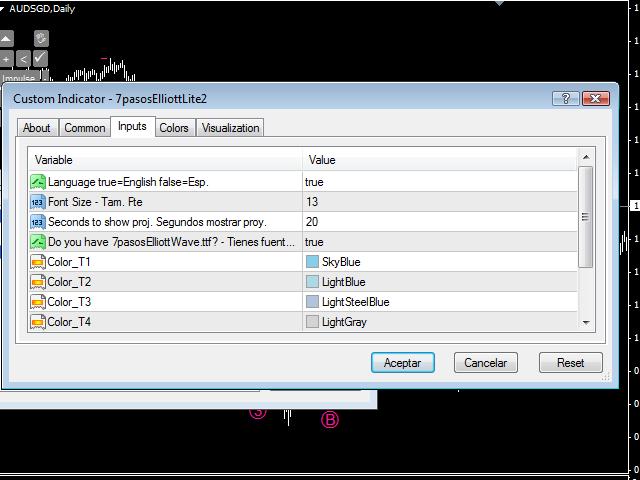Click the checkmark button on chart panel

click(41, 59)
